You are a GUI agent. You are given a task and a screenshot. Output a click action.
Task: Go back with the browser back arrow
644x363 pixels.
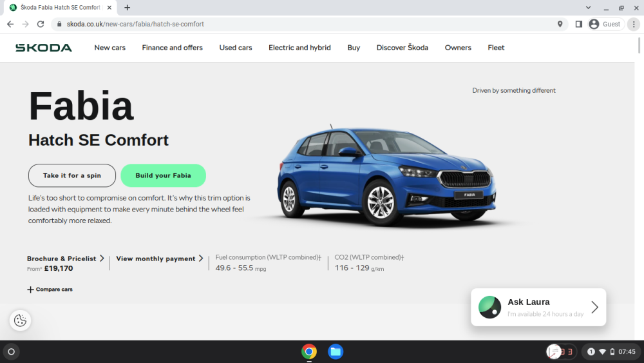click(x=10, y=25)
